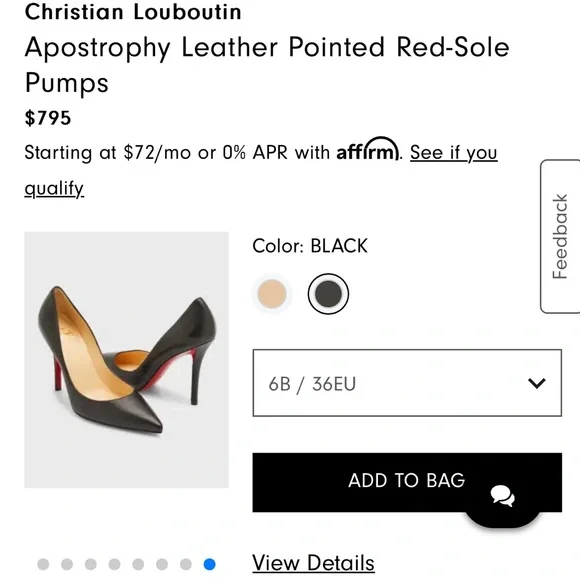This screenshot has height=580, width=580.
Task: Go to sixth image carousel dot
Action: [162, 564]
